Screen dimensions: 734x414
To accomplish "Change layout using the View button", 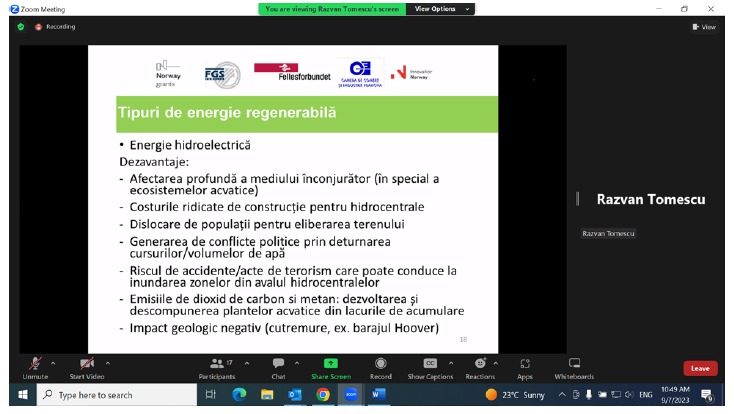I will click(704, 27).
